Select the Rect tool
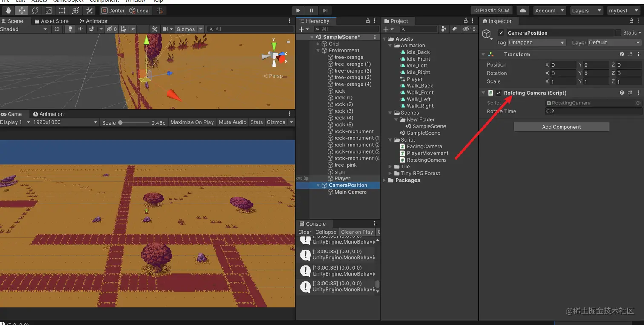644x325 pixels. click(x=62, y=10)
